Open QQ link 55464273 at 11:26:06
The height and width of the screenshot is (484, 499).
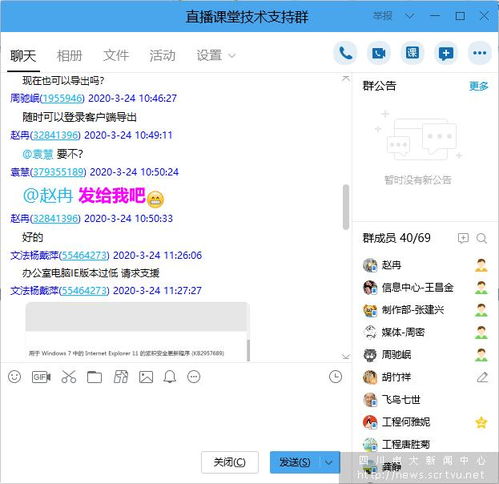(x=84, y=255)
